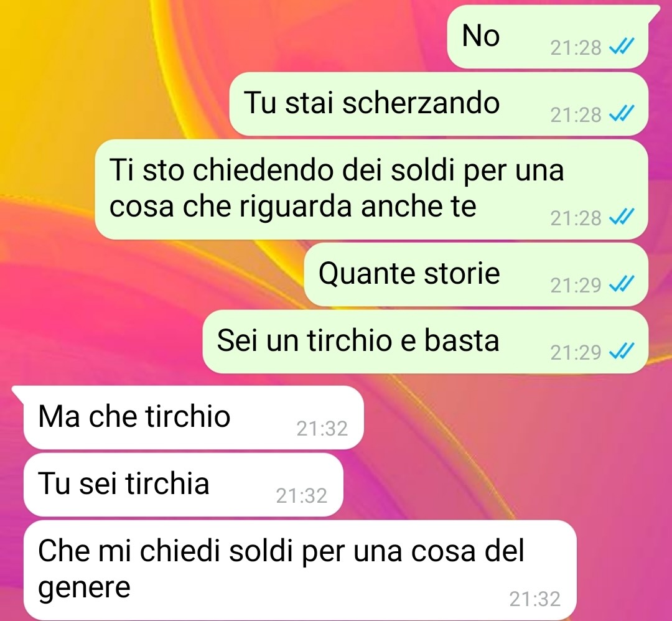Select the "Che mi chiedi soldi" message
Screen dimensions: 672x621
click(x=300, y=570)
